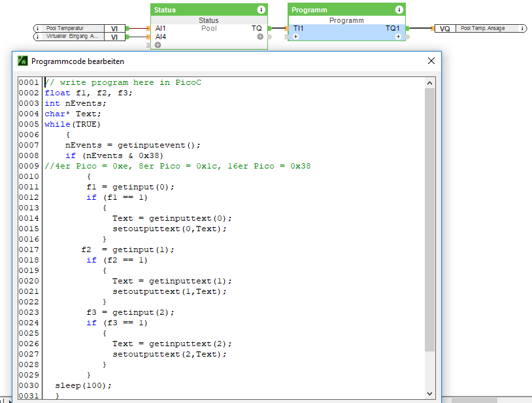Click the Virtueller Eingang A... label
532x403 pixels.
[73, 37]
